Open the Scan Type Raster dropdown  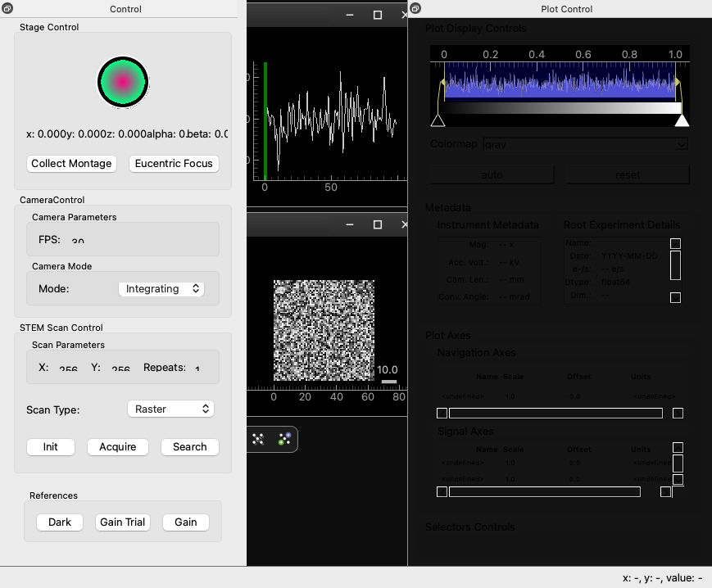[x=170, y=409]
